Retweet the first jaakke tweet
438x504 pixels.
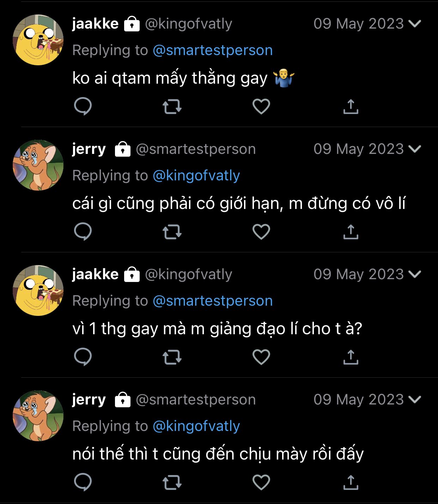172,106
